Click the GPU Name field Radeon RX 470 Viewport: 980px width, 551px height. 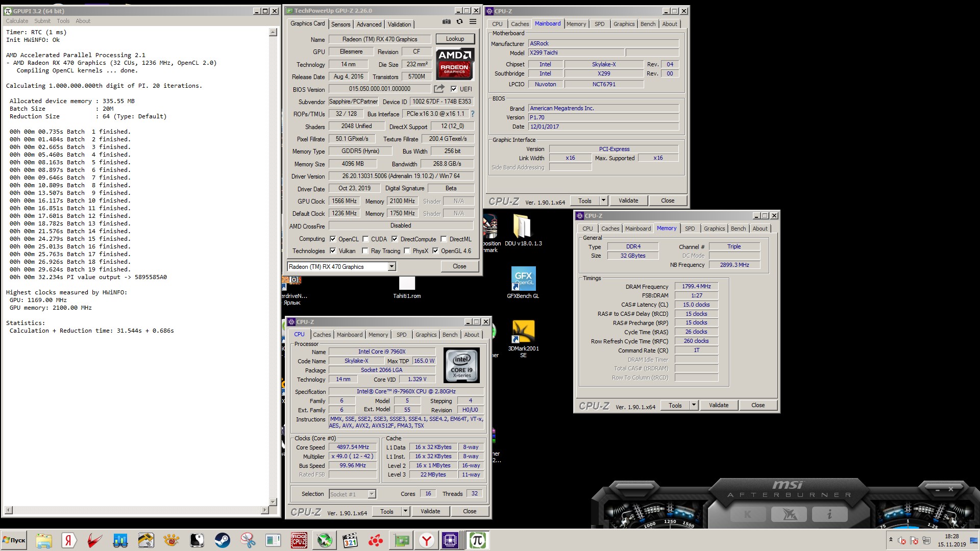pos(380,39)
